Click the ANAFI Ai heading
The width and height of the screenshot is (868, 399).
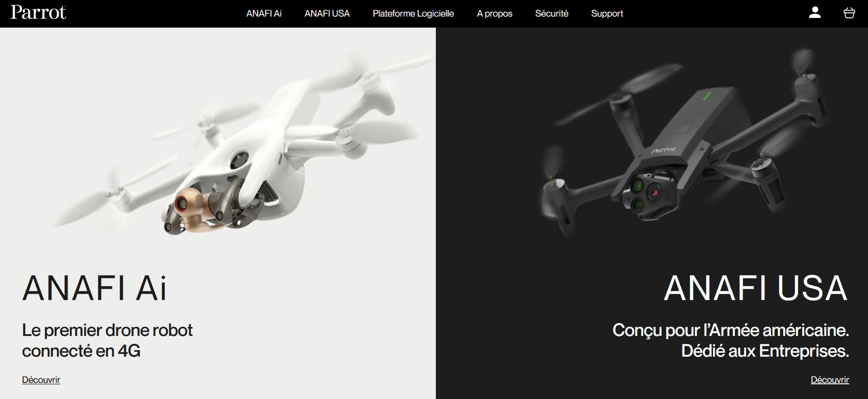coord(94,289)
